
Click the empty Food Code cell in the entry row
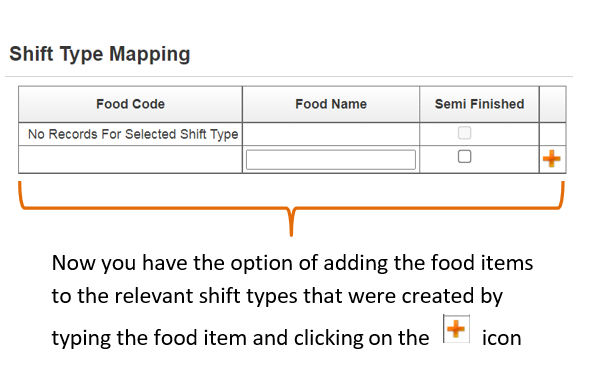pyautogui.click(x=130, y=160)
